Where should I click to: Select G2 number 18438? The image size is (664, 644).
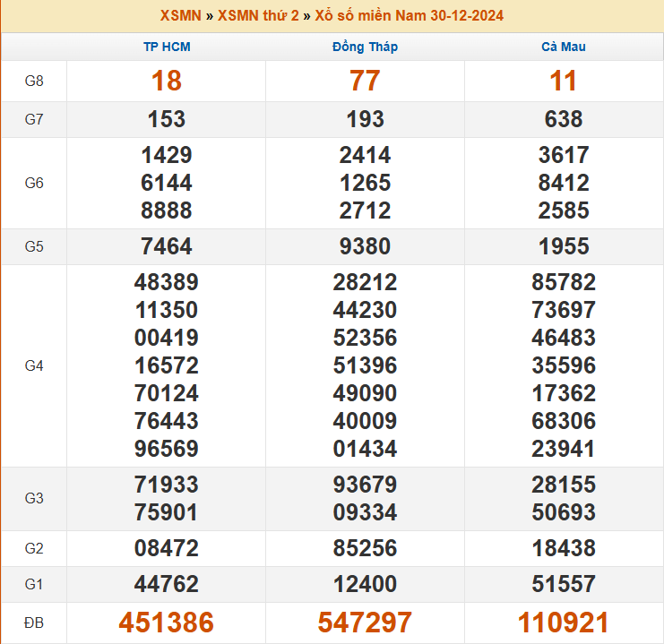[564, 548]
